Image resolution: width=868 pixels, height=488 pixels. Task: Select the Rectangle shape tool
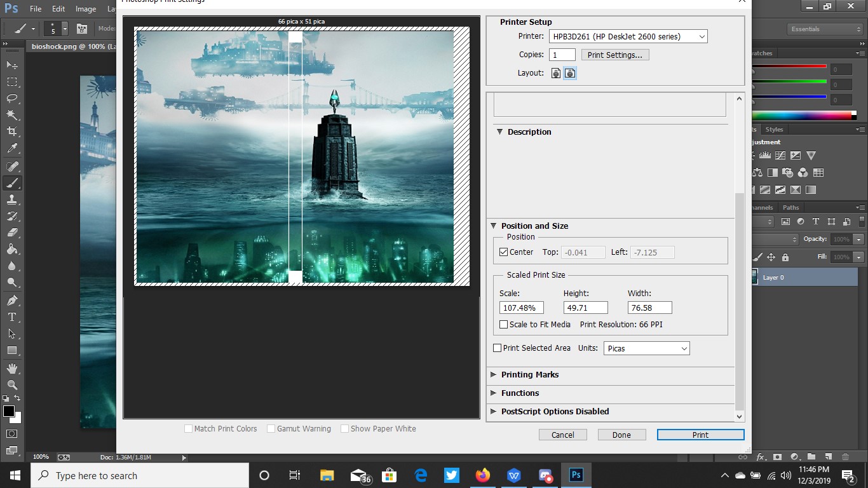pyautogui.click(x=12, y=350)
